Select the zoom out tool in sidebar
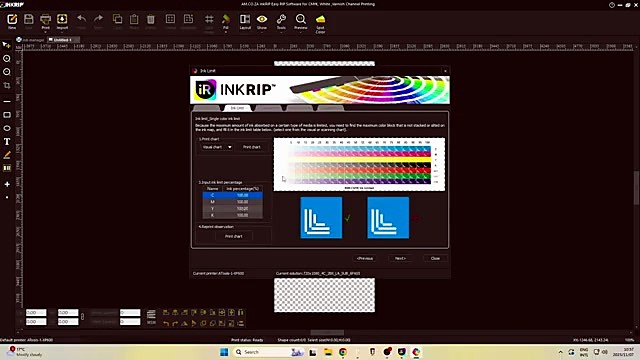The image size is (640, 360). click(x=7, y=72)
